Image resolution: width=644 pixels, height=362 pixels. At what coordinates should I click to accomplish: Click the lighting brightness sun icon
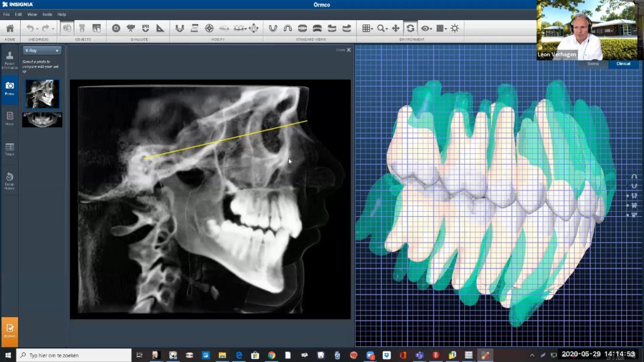pos(454,28)
